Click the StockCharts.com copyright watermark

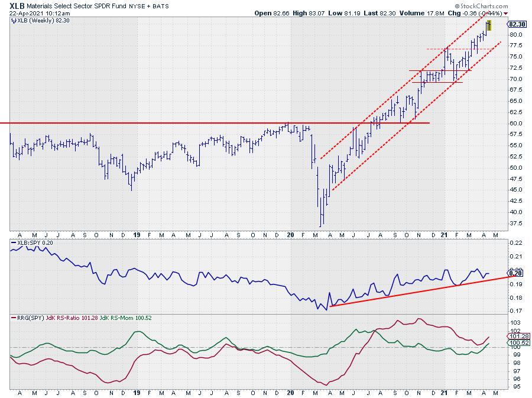click(x=482, y=5)
